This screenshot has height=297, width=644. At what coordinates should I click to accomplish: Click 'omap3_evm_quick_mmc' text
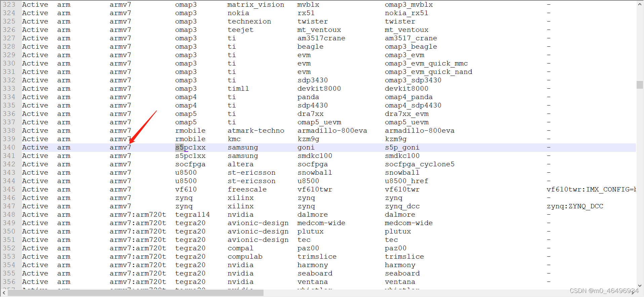coord(426,63)
